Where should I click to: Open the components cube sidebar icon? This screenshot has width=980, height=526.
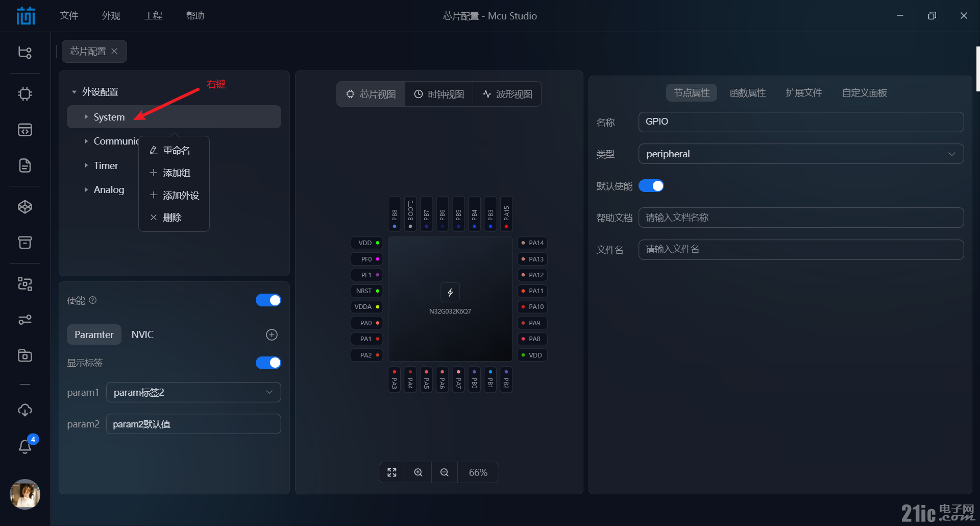25,207
